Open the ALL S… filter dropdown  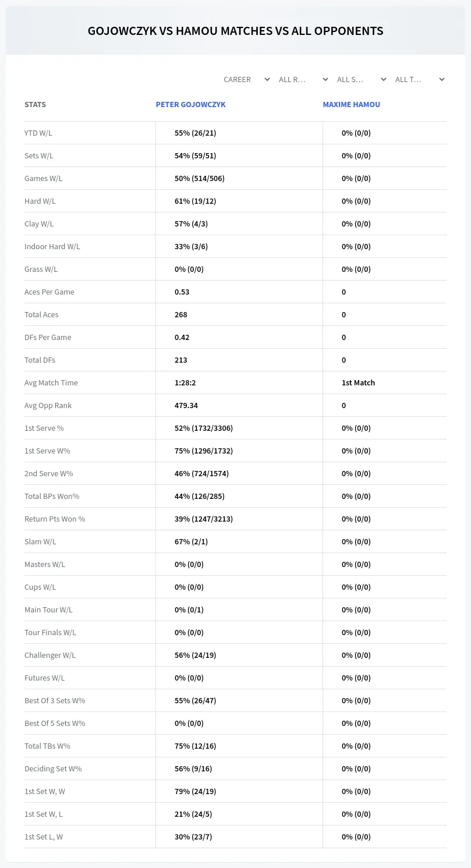pyautogui.click(x=362, y=79)
